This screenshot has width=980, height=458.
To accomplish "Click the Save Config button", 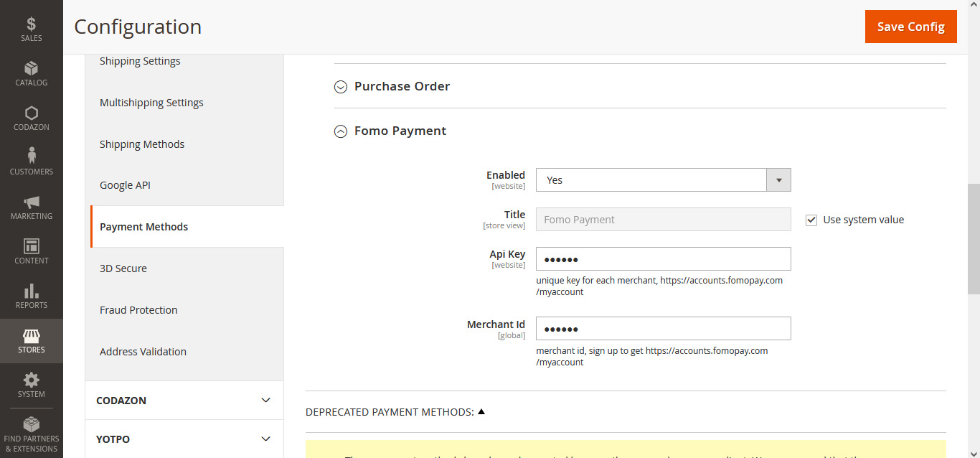I will 910,27.
